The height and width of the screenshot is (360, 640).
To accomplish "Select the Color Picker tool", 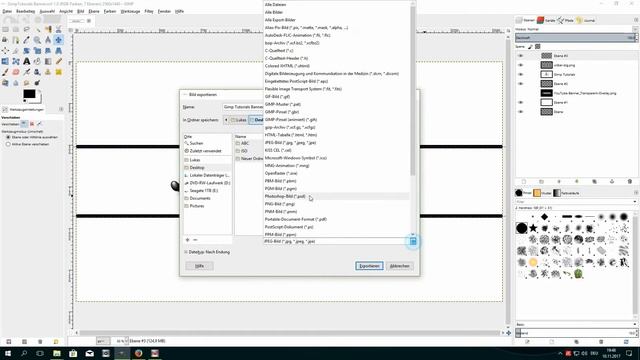I will point(27,40).
